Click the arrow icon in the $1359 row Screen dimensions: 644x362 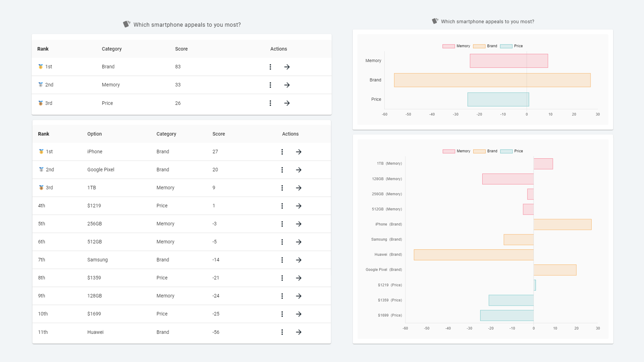[x=299, y=278]
